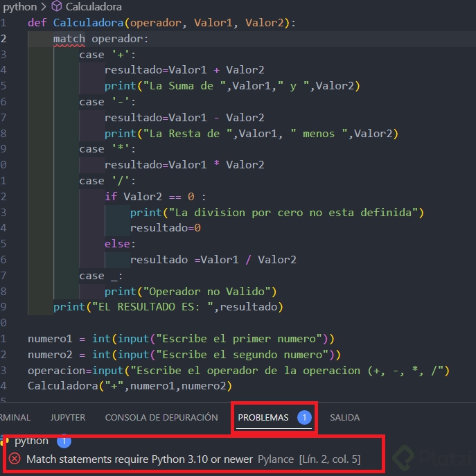This screenshot has height=476, width=476.
Task: Open the python breadcrumb segment
Action: point(19,7)
